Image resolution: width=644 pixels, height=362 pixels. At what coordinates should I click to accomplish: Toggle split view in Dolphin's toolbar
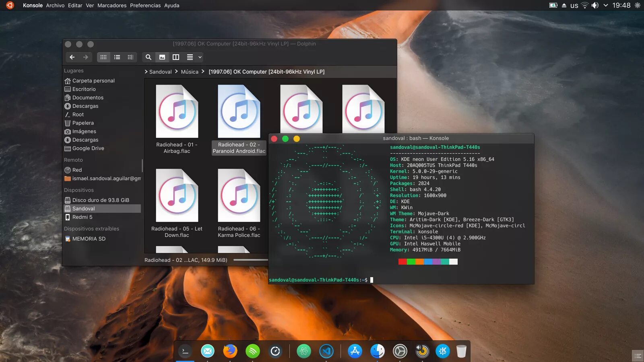pos(176,57)
